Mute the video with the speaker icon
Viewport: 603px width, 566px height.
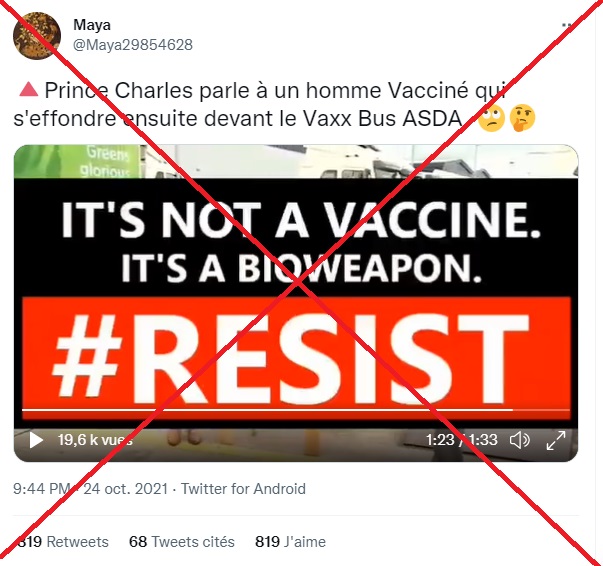[x=520, y=440]
